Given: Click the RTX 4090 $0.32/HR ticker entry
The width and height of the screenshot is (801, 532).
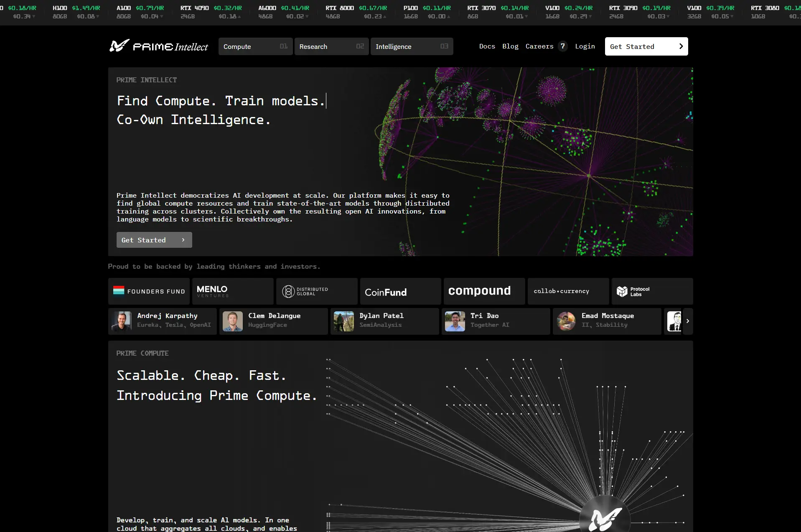Looking at the screenshot, I should tap(211, 12).
